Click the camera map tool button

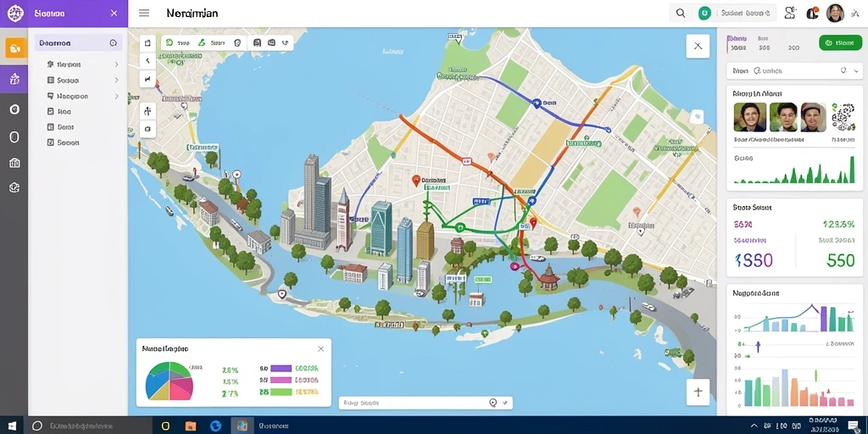[147, 129]
